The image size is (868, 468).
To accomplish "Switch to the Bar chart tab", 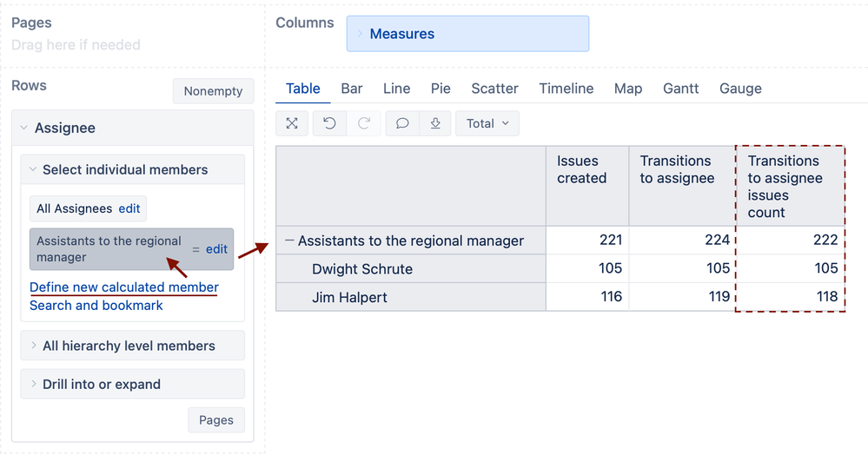I will (x=352, y=89).
